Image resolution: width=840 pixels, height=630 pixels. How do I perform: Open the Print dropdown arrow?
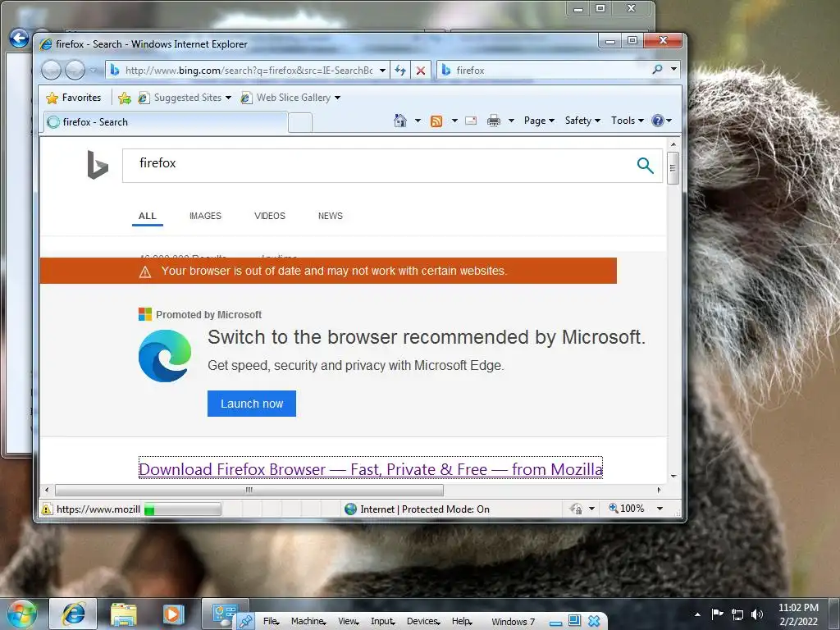tap(511, 121)
